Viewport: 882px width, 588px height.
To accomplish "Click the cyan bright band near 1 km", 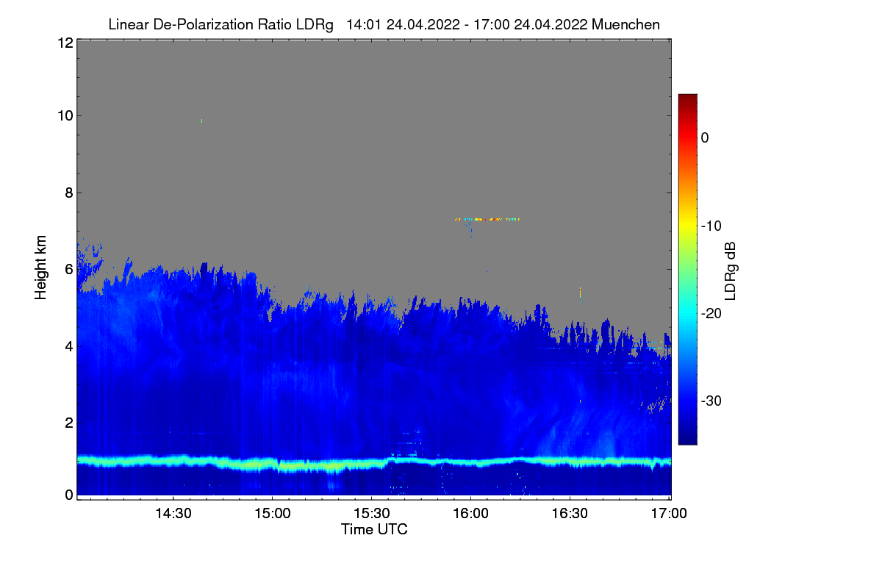I will (374, 462).
